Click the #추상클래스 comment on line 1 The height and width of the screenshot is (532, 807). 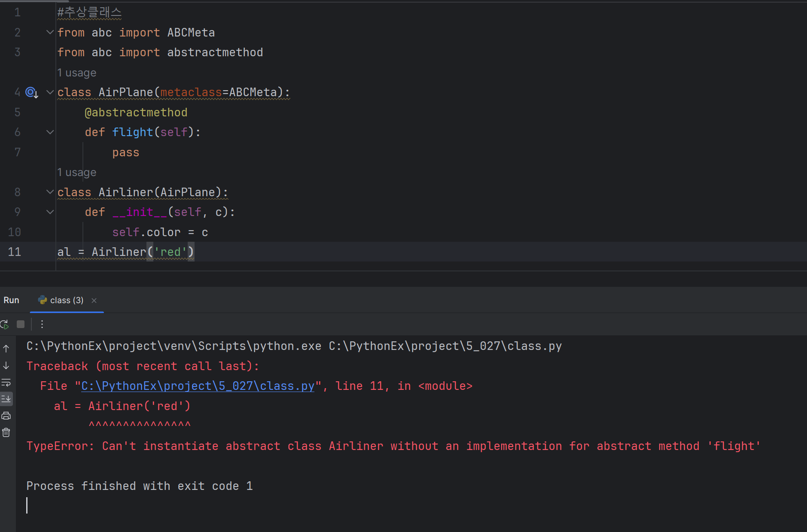[x=90, y=12]
